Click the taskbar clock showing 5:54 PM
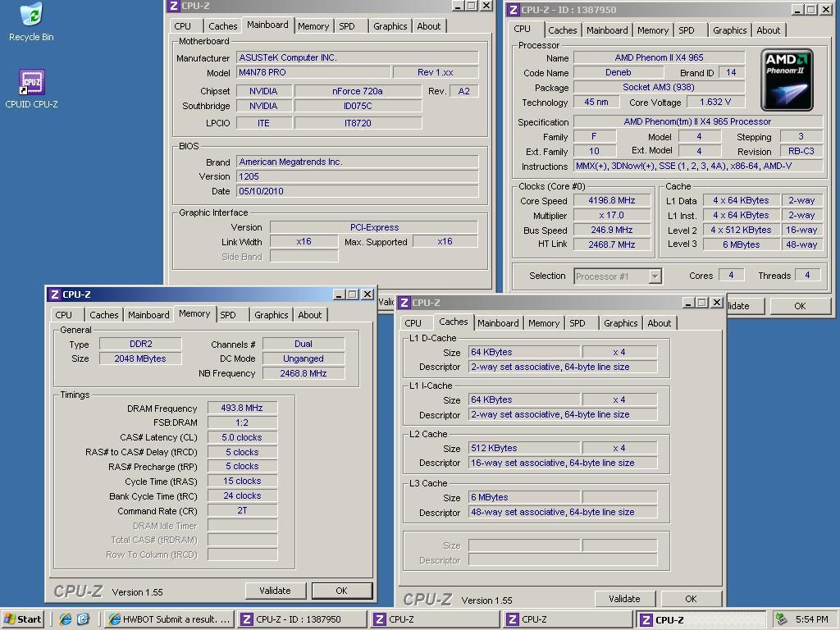This screenshot has width=840, height=630. click(811, 619)
